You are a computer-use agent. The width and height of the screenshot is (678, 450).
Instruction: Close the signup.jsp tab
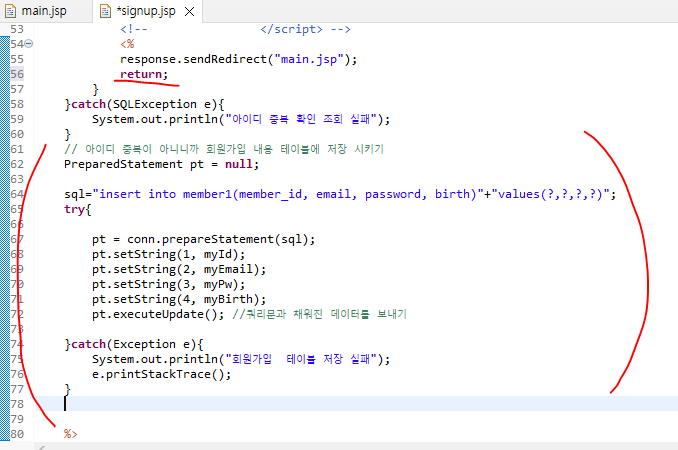tap(189, 12)
